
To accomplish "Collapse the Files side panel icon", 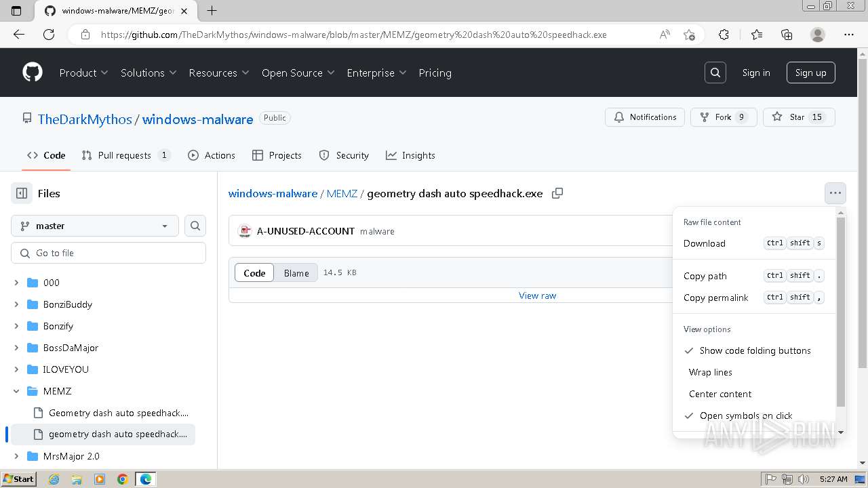I will (x=22, y=193).
